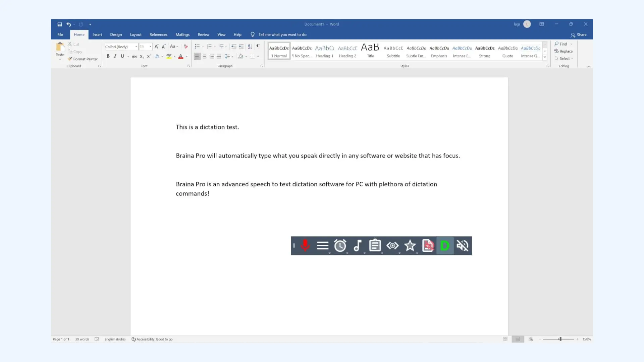This screenshot has width=644, height=362.
Task: Select the code/commands icon in Braina toolbar
Action: (x=392, y=245)
